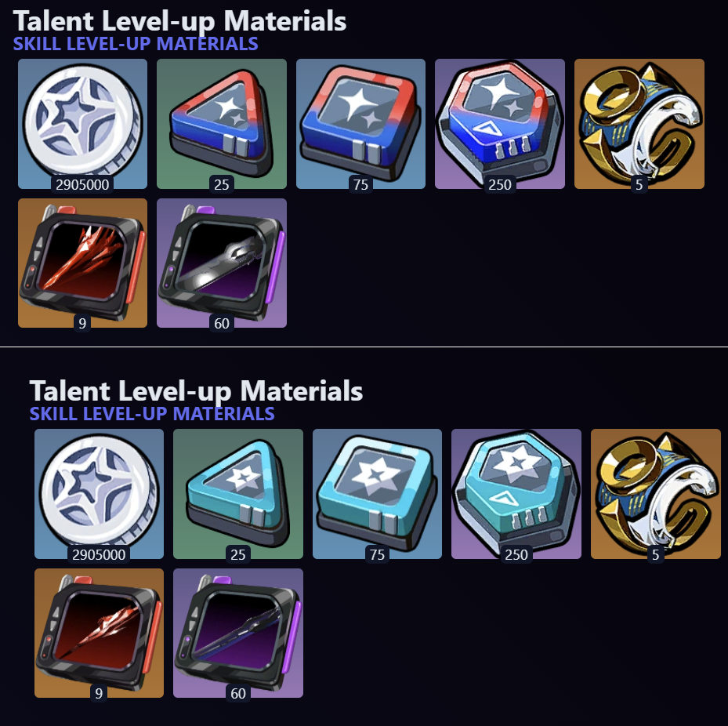Click the gold ring item next to red-blue hexagon chip
Image resolution: width=728 pixels, height=726 pixels.
(639, 124)
